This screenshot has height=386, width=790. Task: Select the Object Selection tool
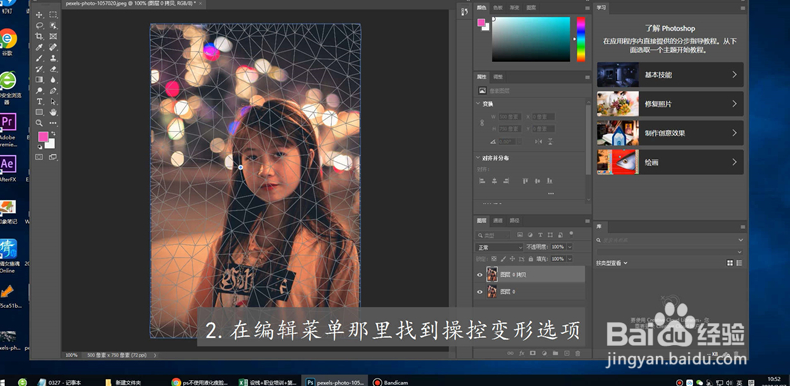tap(53, 25)
